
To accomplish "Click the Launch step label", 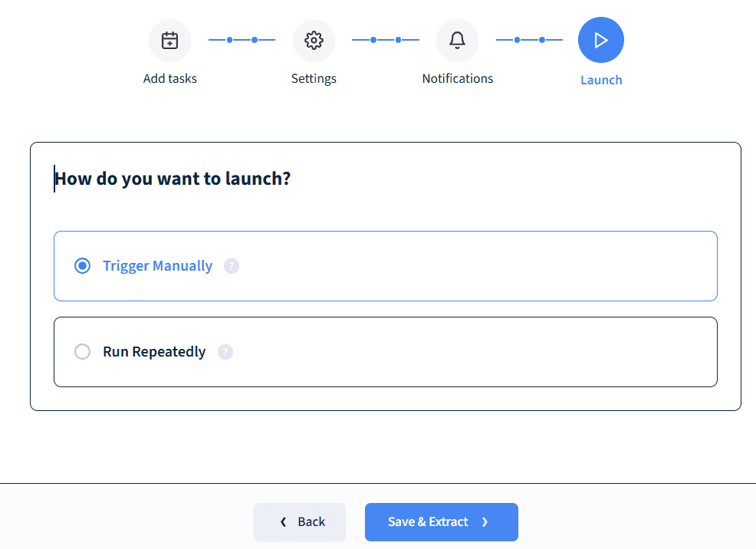I will click(601, 80).
